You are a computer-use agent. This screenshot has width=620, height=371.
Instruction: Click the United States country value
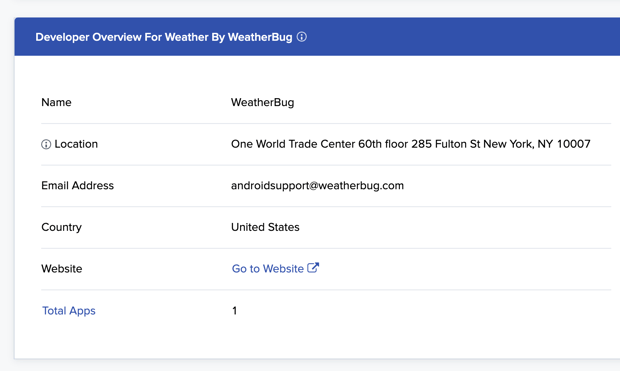[x=265, y=227]
